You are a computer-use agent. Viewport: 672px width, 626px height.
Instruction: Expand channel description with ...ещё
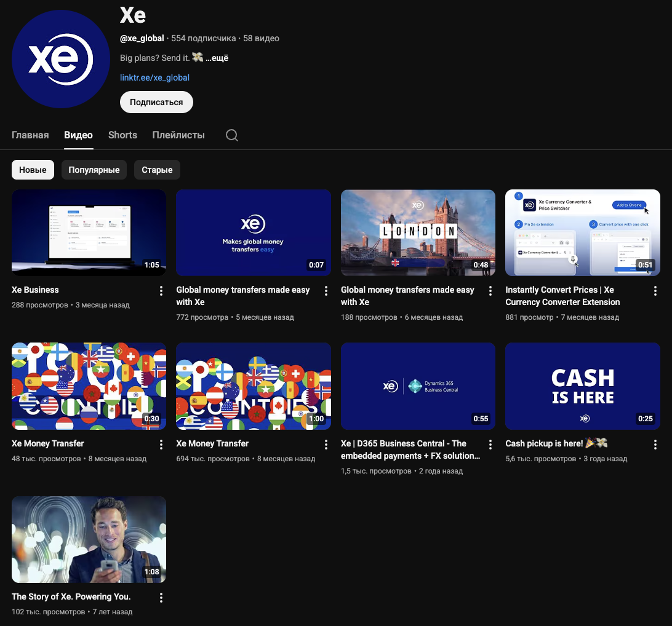(217, 58)
